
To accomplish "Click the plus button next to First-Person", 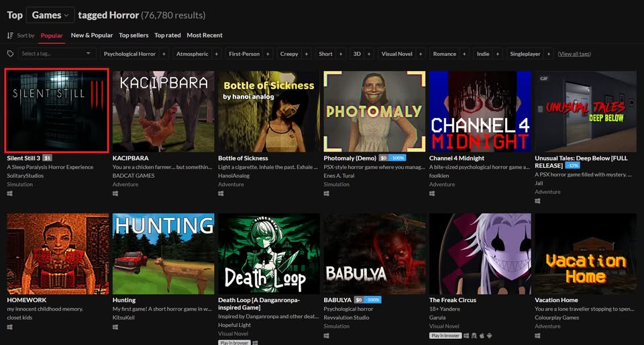I will click(268, 54).
